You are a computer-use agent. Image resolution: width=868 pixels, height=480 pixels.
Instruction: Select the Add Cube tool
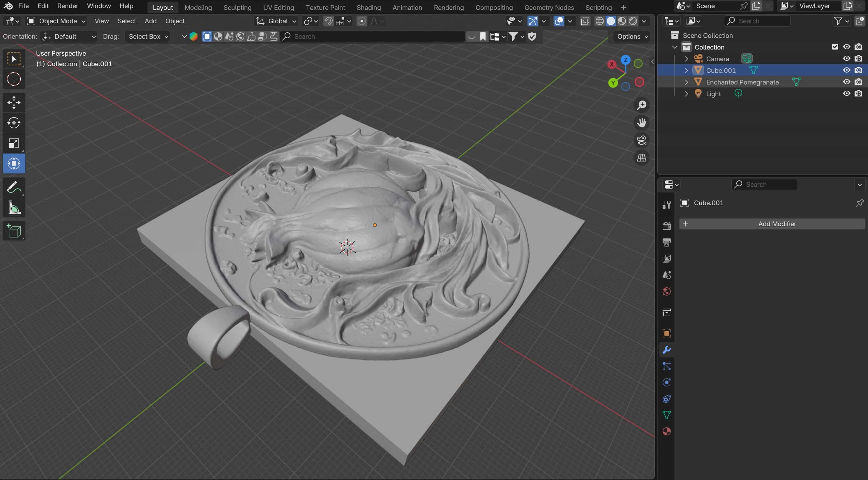[x=14, y=231]
